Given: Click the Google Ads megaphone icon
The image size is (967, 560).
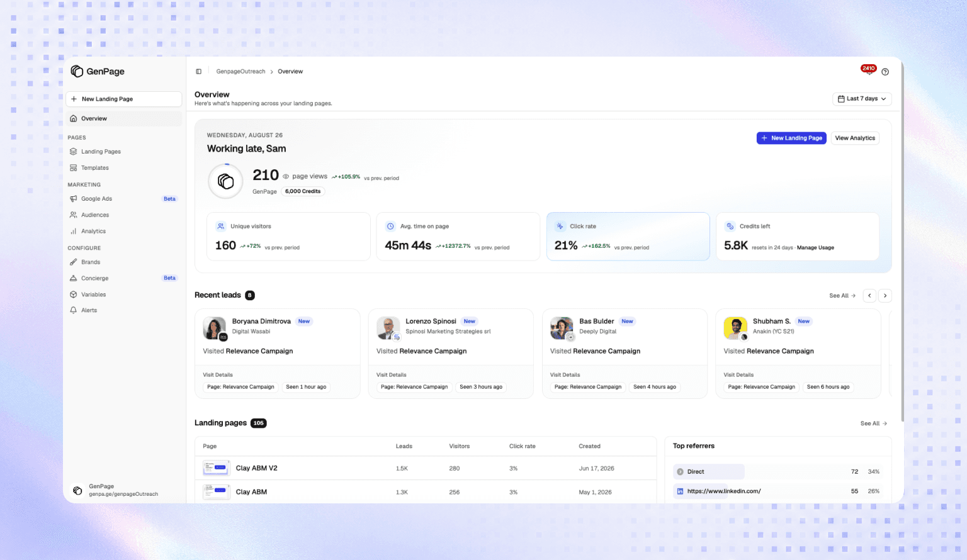Looking at the screenshot, I should coord(74,199).
